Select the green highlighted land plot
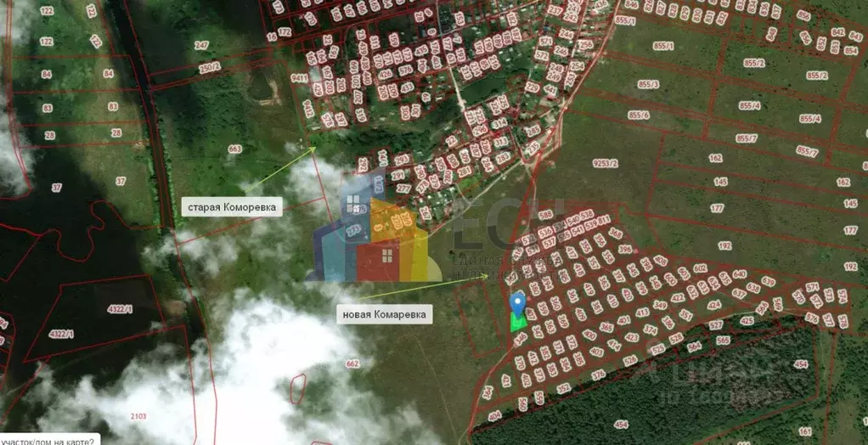 coord(517,321)
